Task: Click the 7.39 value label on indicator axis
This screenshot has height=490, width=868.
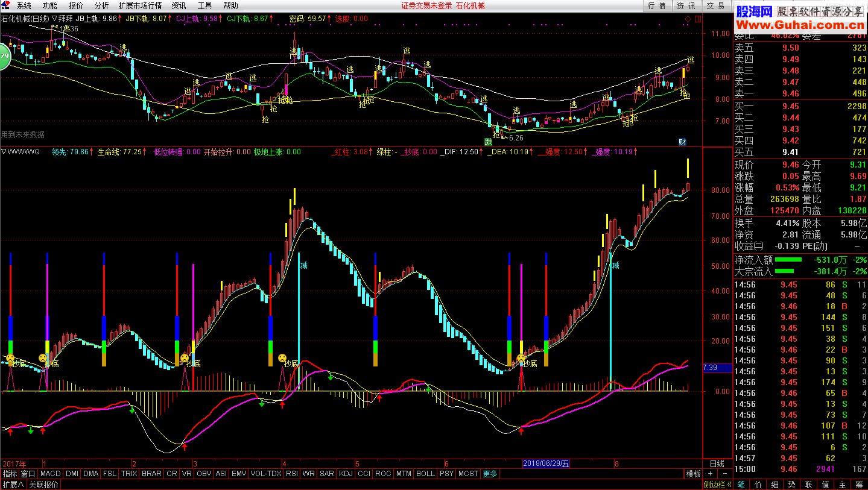Action: [718, 368]
